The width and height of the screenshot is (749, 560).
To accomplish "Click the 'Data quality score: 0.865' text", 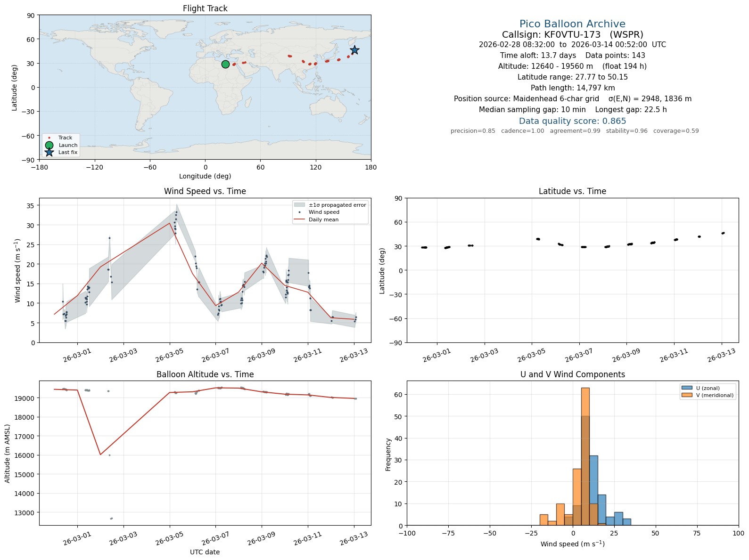I will pos(572,121).
